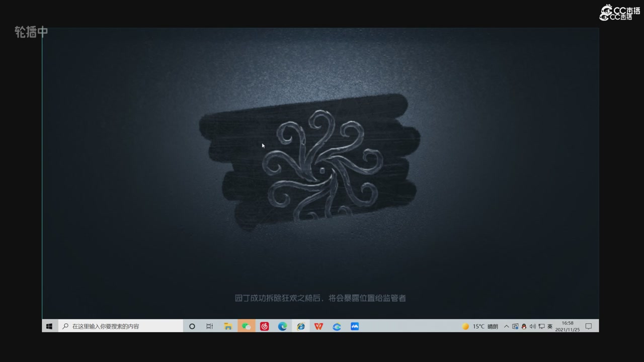
Task: Expand the hidden system tray icons
Action: 506,326
